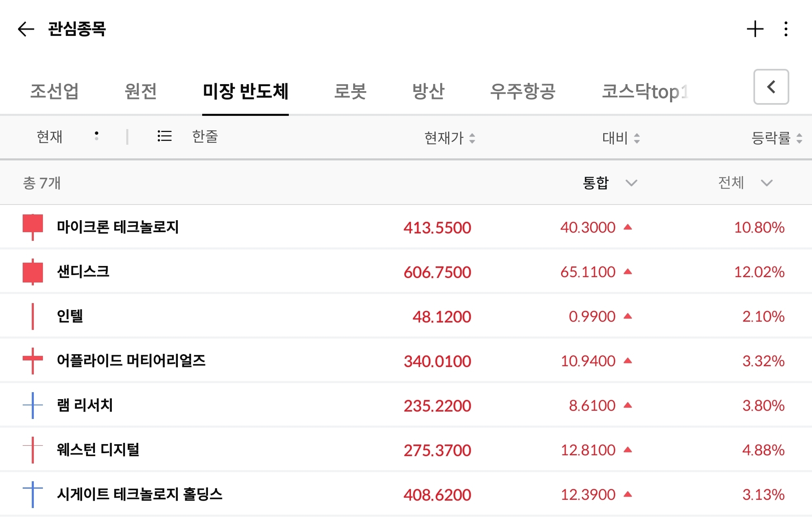
Task: Open the 전체 filter dropdown
Action: click(745, 182)
